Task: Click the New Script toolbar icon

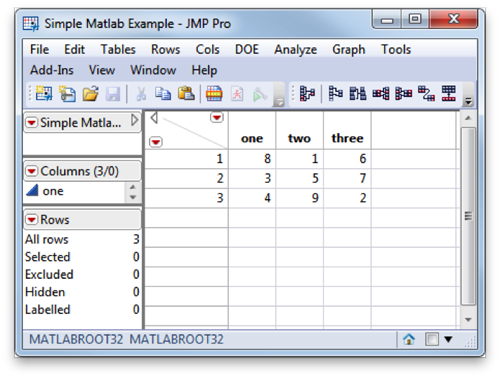Action: 67,94
